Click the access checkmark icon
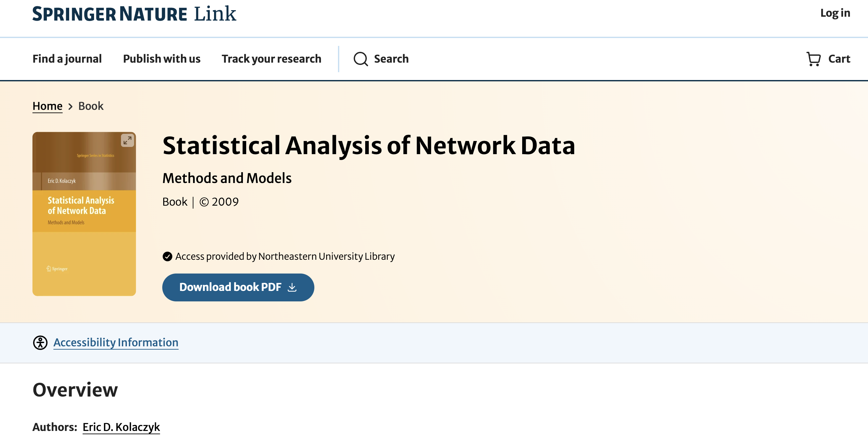The height and width of the screenshot is (448, 868). [x=167, y=256]
